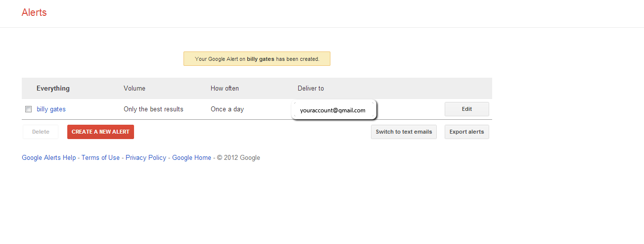Click the alert created notification banner
Viewport: 644px width, 244px height.
click(x=257, y=59)
